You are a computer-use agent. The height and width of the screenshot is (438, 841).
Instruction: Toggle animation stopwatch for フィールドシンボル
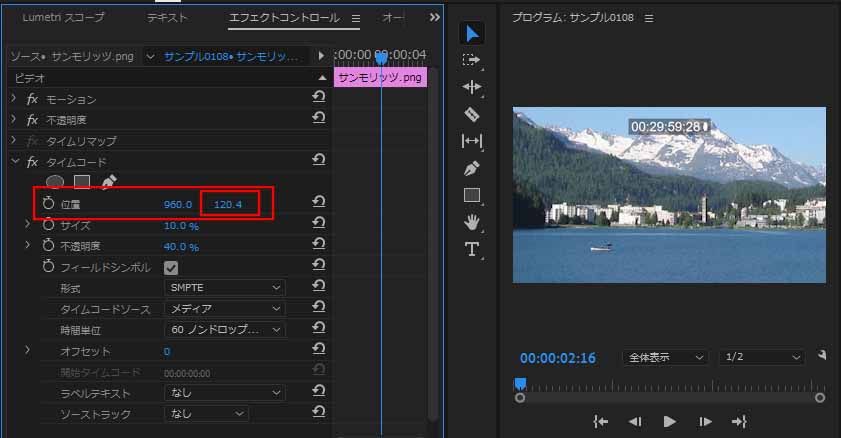[x=48, y=266]
